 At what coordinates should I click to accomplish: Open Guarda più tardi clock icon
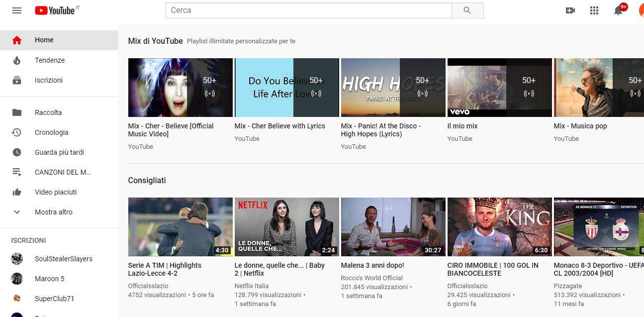(x=16, y=152)
